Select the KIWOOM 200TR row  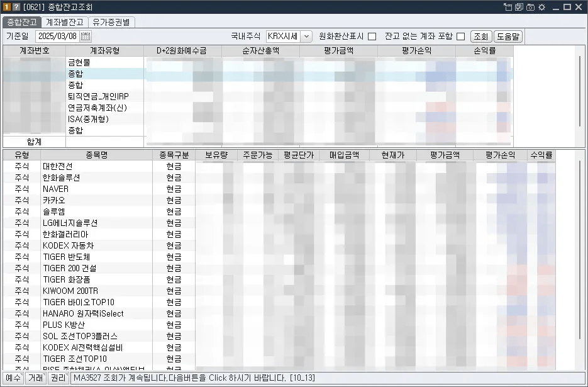point(279,291)
